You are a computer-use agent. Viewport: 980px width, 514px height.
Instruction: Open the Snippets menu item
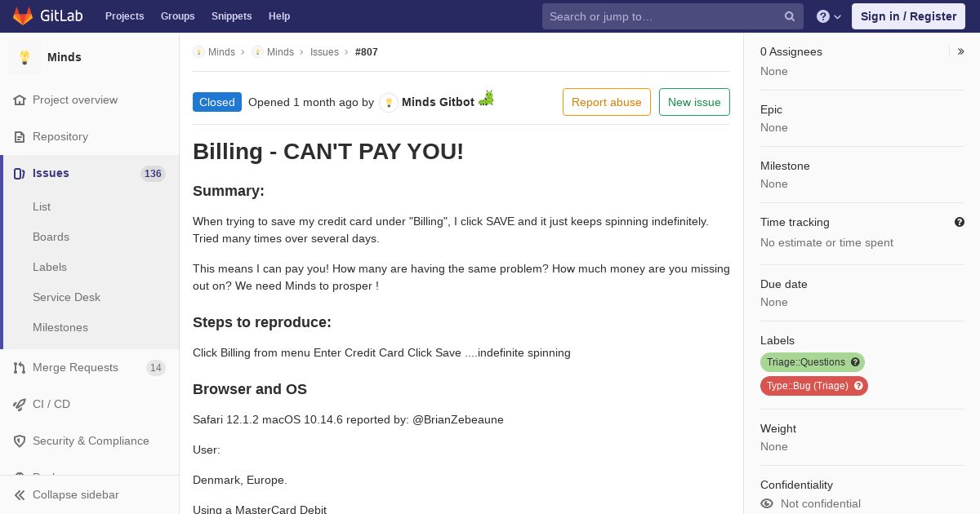[232, 16]
